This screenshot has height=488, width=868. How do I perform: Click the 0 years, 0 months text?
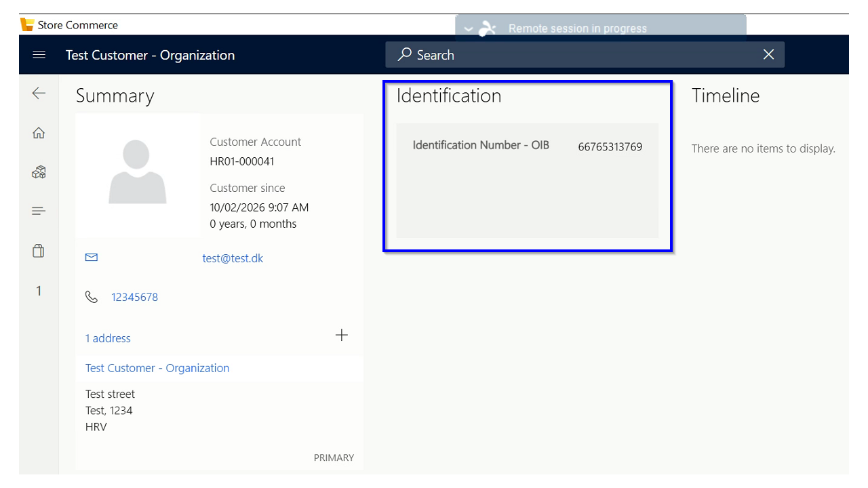[253, 224]
